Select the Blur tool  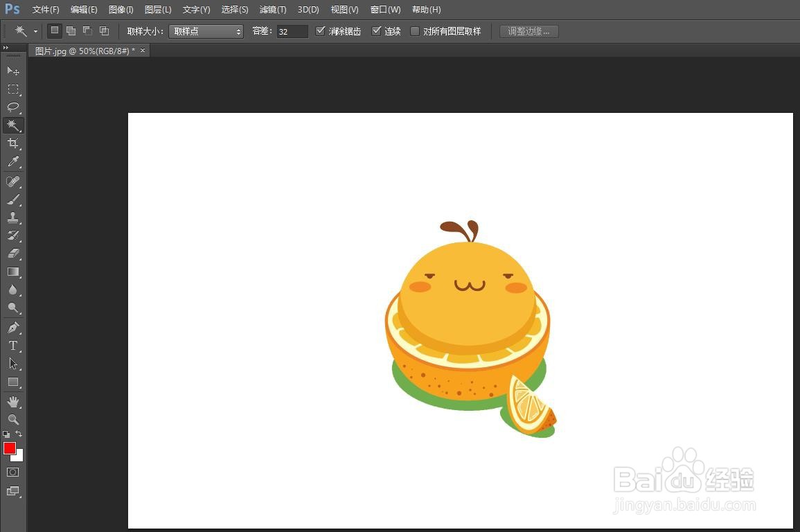coord(13,290)
